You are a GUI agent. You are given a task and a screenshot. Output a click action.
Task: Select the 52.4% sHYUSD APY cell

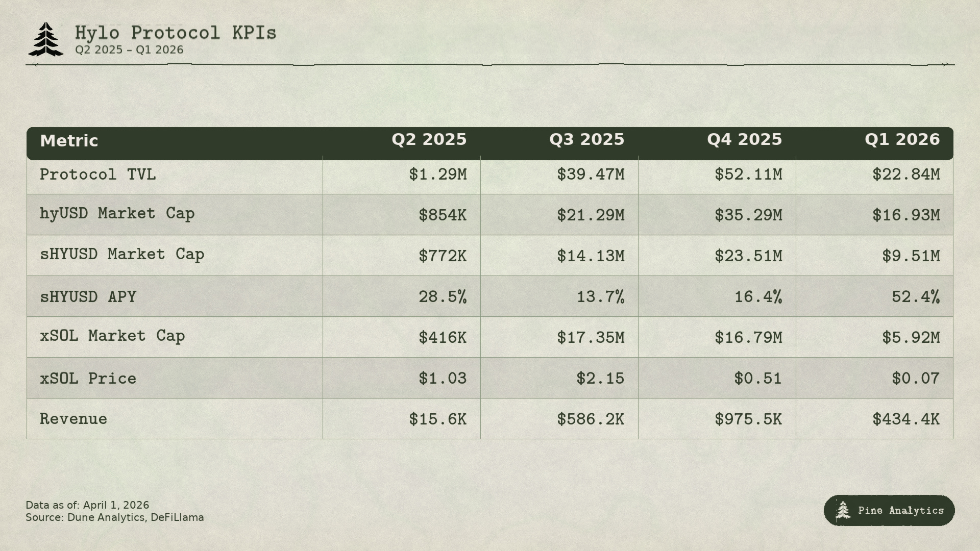click(x=915, y=296)
